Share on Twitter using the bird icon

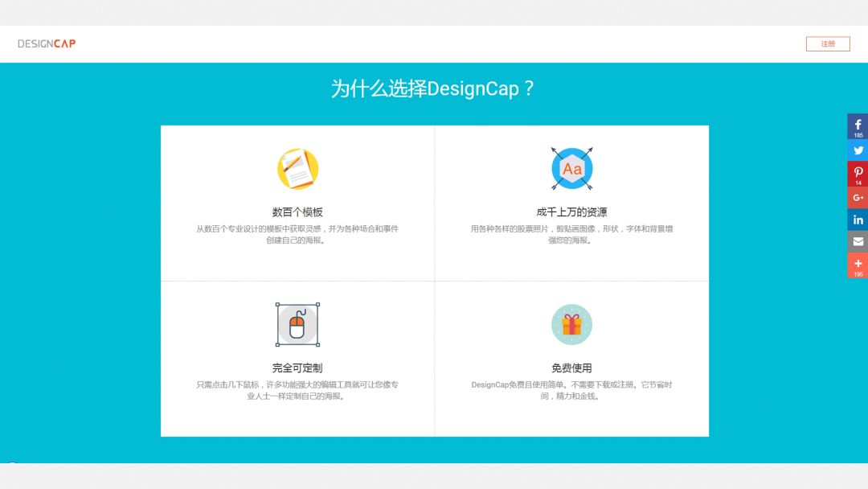pos(858,150)
